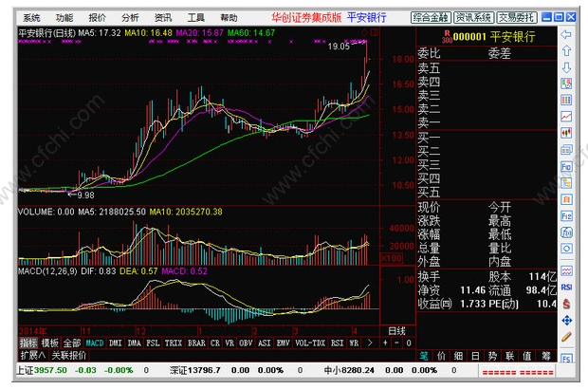The width and height of the screenshot is (588, 390).
Task: Select the BRAR indicator tab
Action: (196, 343)
